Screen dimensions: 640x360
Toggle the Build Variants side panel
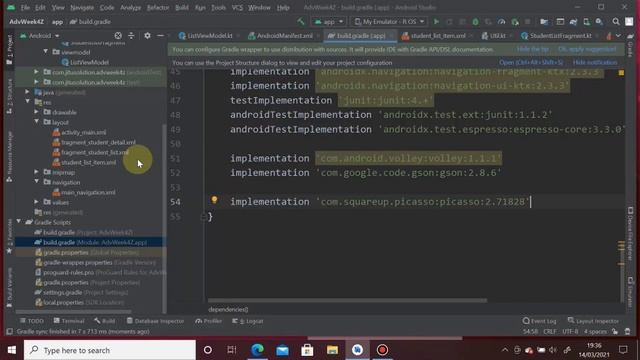point(9,288)
